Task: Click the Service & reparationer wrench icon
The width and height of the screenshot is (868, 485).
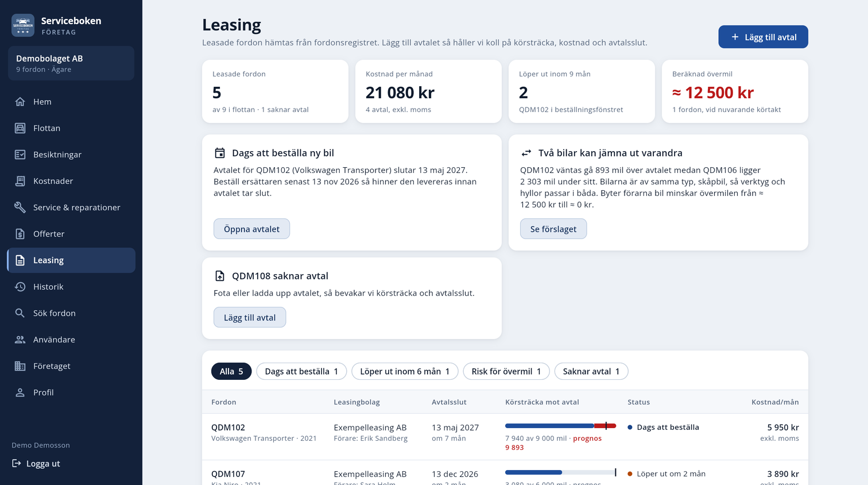Action: pos(20,207)
